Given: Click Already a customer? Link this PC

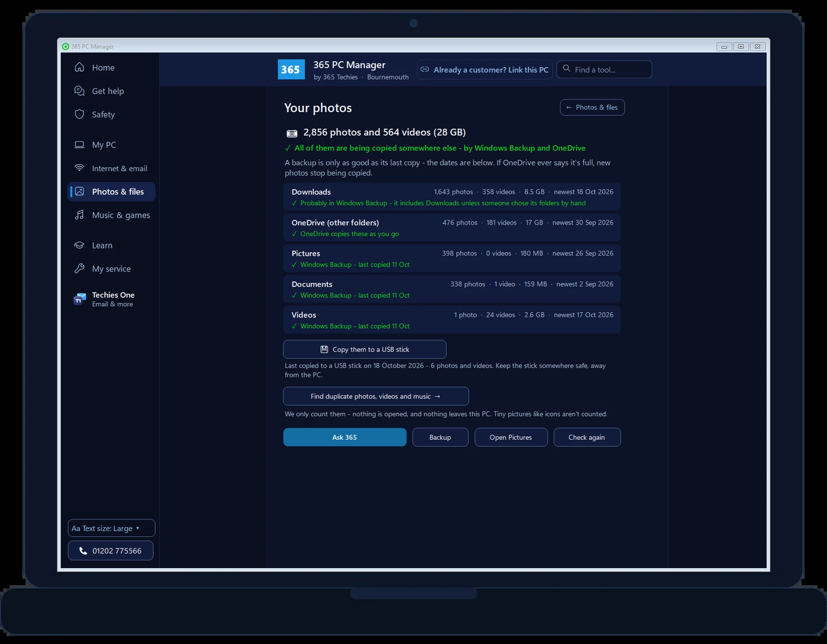Looking at the screenshot, I should (x=485, y=70).
